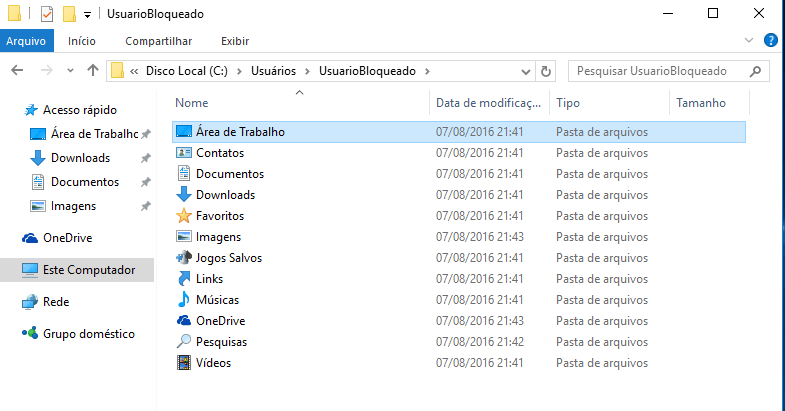785x411 pixels.
Task: Expand the chevron after Disco Local (C:)
Action: pyautogui.click(x=239, y=72)
